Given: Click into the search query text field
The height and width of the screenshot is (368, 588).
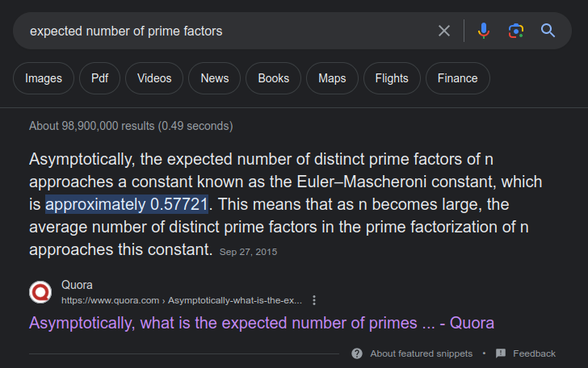Looking at the screenshot, I should pyautogui.click(x=229, y=31).
